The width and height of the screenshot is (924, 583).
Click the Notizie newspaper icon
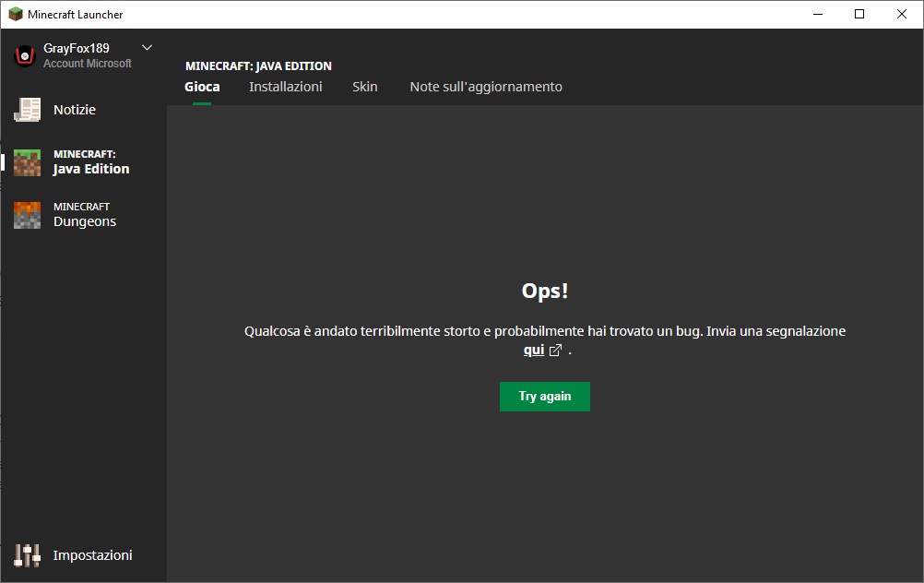point(27,110)
